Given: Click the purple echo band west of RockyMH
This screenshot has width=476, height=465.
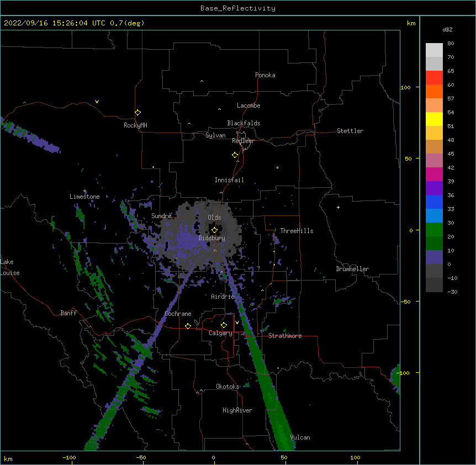Looking at the screenshot, I should (30, 136).
